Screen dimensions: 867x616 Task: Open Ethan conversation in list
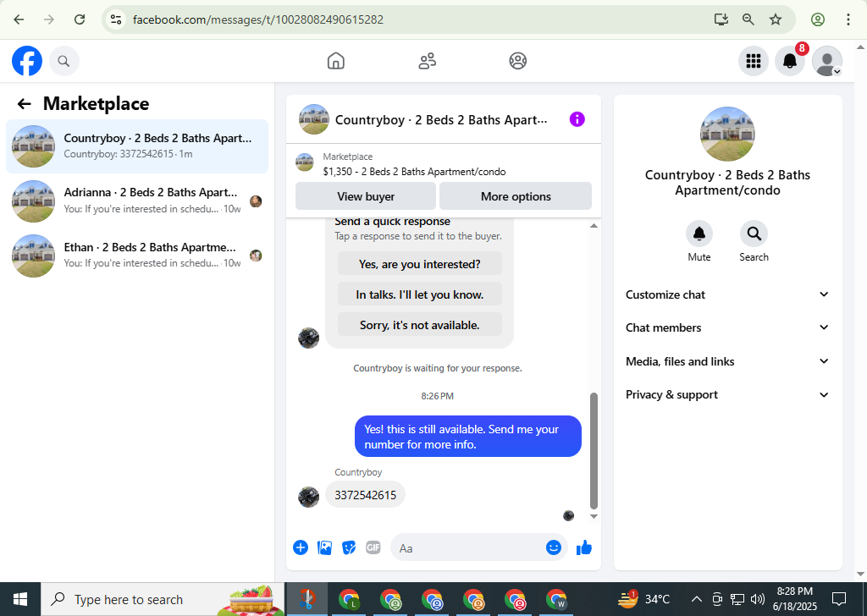137,256
